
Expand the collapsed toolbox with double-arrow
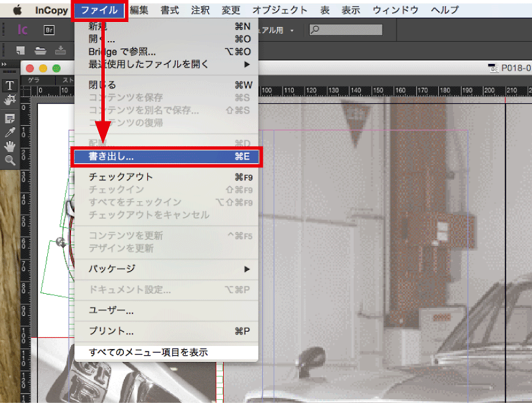pyautogui.click(x=4, y=64)
